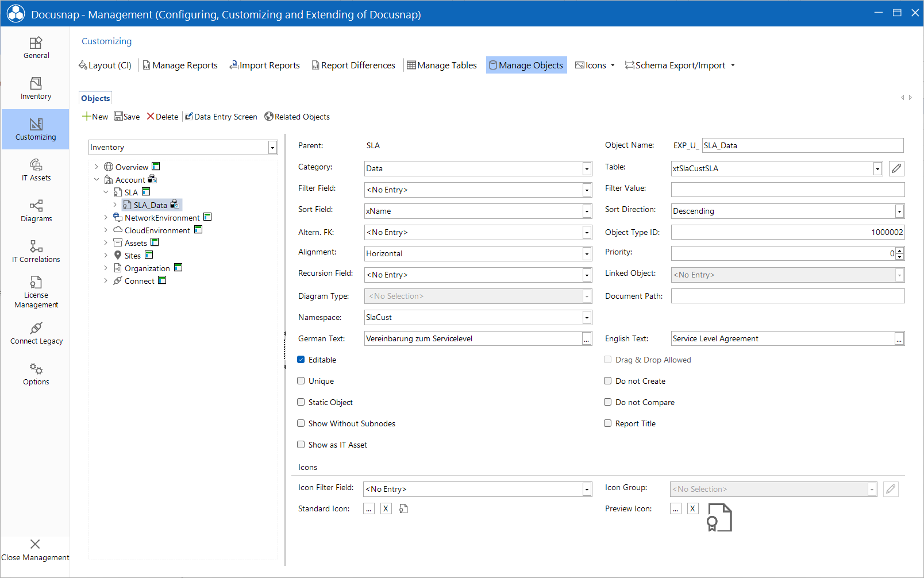The height and width of the screenshot is (578, 924).
Task: Open the Category dropdown
Action: click(x=587, y=168)
